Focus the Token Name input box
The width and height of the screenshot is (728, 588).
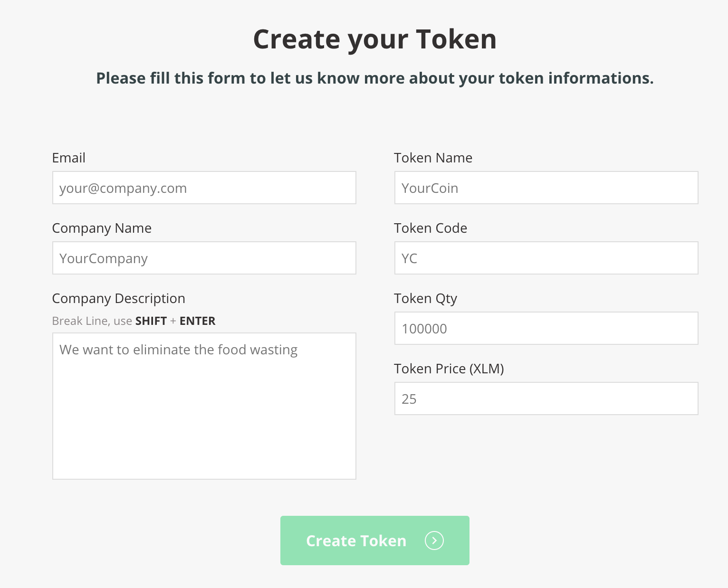[x=546, y=188]
